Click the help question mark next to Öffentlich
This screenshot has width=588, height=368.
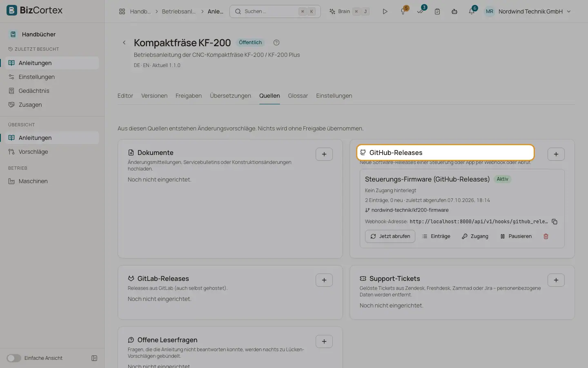(x=276, y=43)
